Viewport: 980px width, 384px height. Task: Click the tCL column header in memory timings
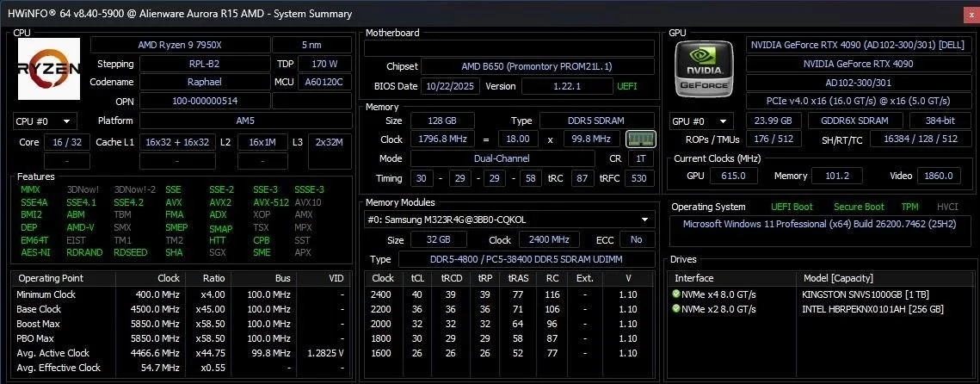[417, 278]
